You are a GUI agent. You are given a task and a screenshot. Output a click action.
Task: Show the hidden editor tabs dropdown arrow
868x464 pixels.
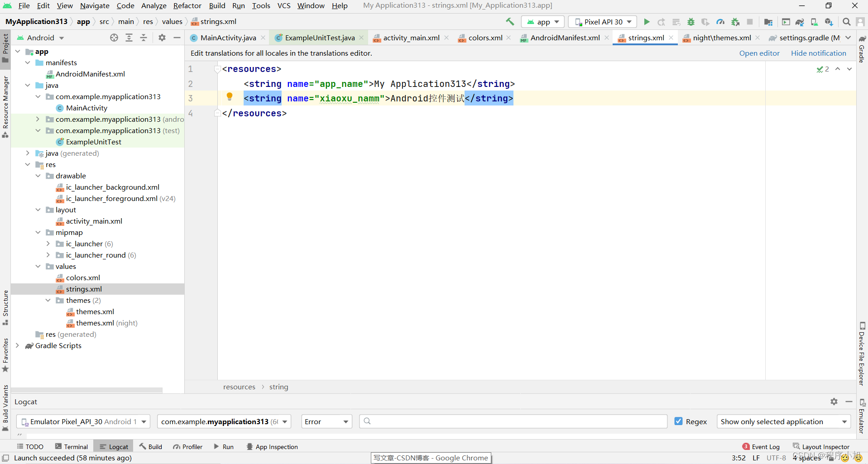pyautogui.click(x=848, y=38)
